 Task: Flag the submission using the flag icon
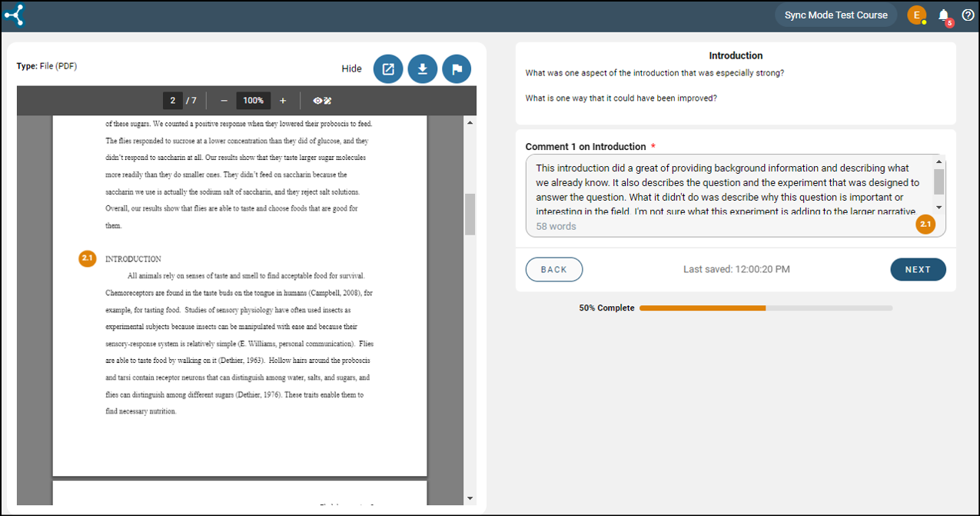click(x=457, y=68)
